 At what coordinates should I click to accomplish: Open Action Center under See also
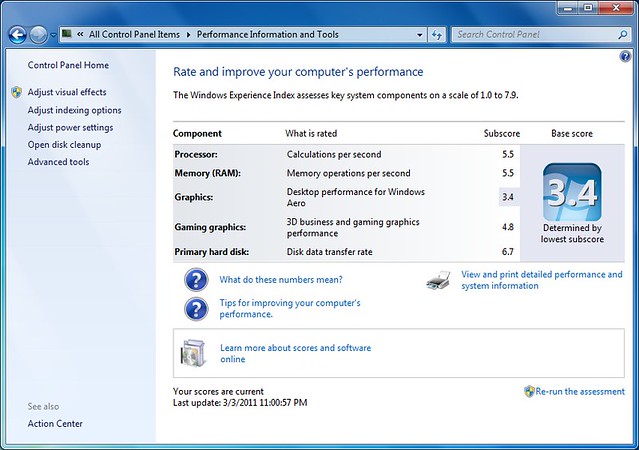pos(55,424)
